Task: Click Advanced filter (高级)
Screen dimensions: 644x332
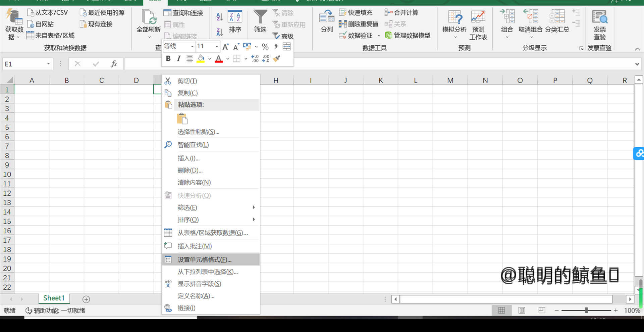Action: (x=283, y=36)
